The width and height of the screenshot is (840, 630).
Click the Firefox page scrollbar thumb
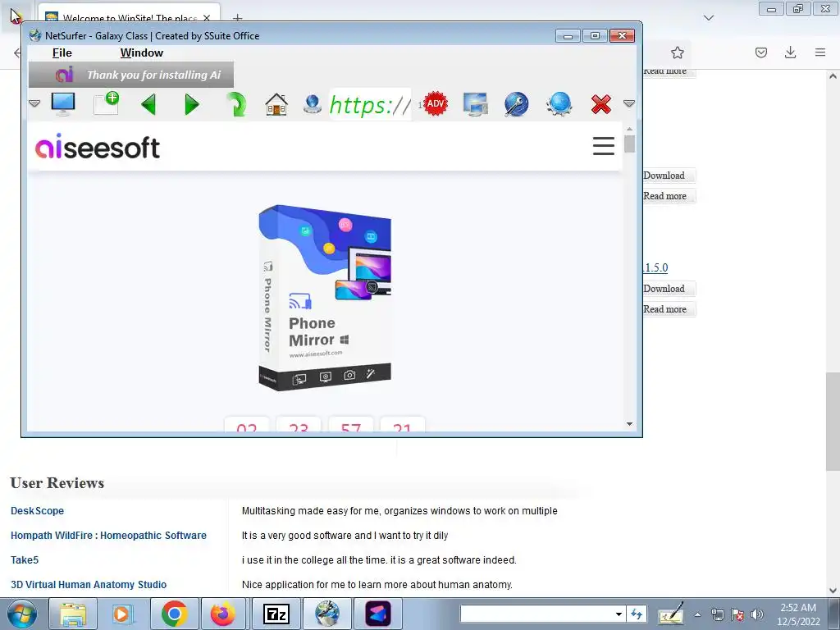[x=833, y=422]
